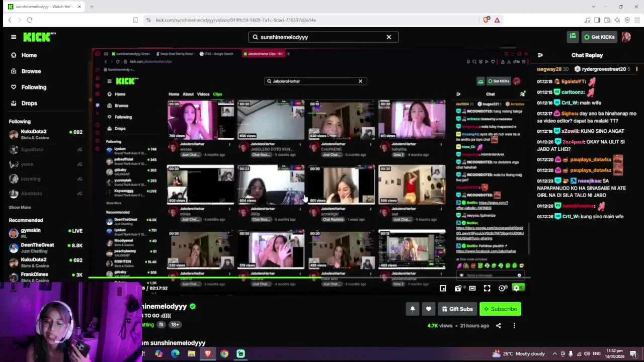Viewport: 644px width, 362px height.
Task: Open a new browser tab
Action: click(x=92, y=7)
